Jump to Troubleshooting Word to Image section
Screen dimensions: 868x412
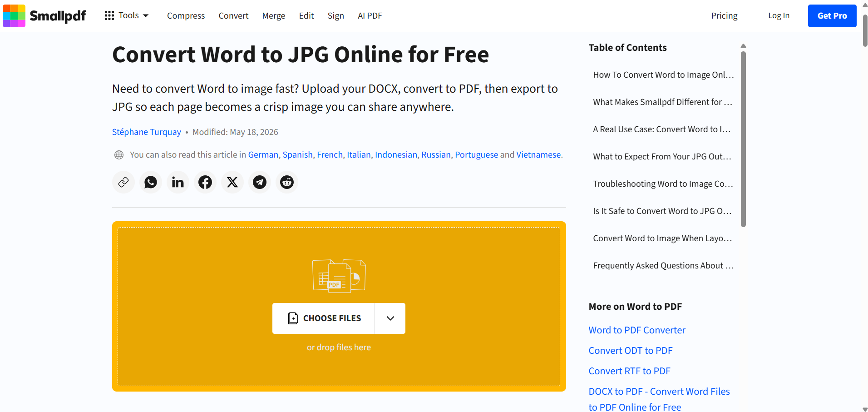tap(663, 184)
